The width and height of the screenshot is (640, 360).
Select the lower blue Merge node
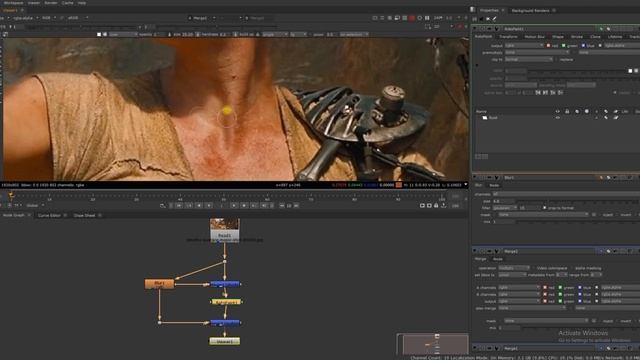225,322
